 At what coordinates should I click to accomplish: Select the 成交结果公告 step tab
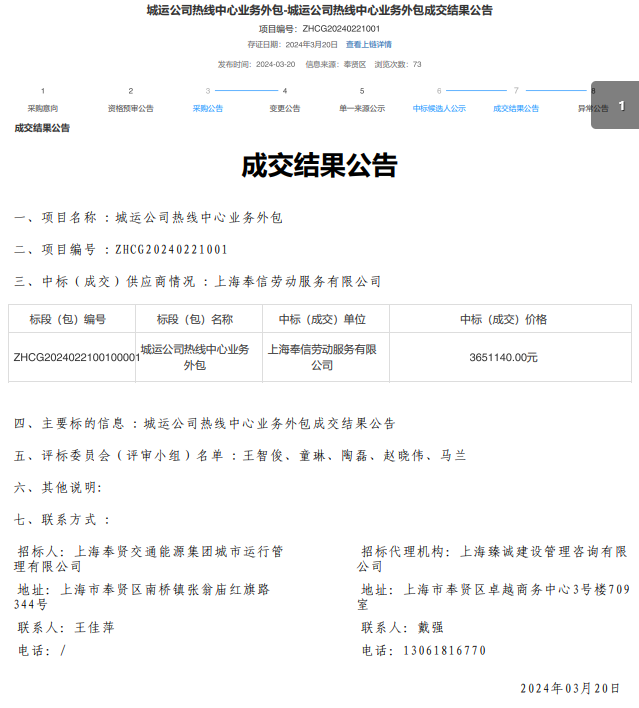point(516,108)
